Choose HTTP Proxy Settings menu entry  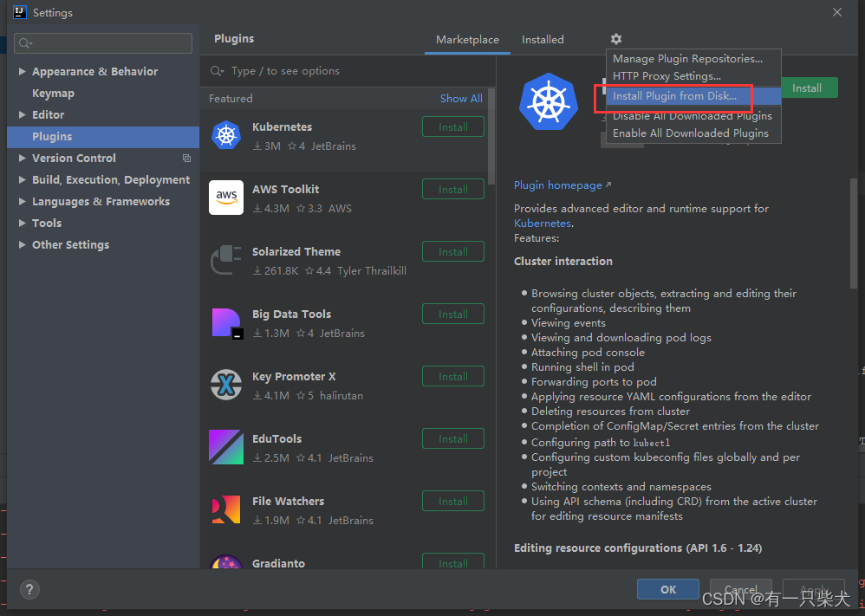tap(693, 76)
